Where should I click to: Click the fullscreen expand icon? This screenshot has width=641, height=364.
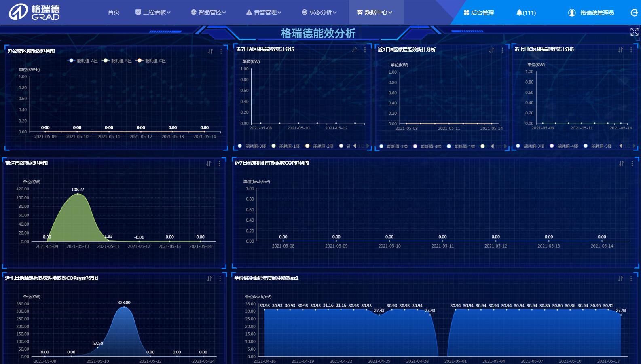click(x=634, y=32)
